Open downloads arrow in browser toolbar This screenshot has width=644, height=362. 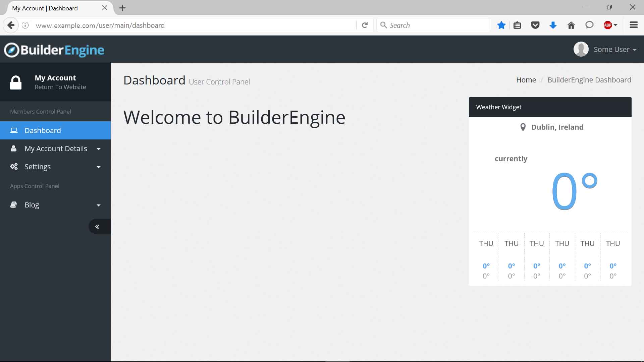tap(553, 25)
